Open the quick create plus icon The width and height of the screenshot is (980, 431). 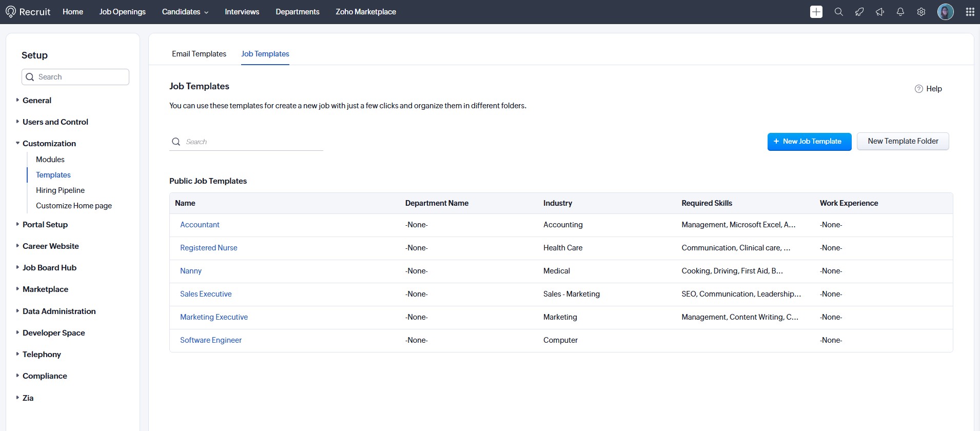(x=816, y=12)
